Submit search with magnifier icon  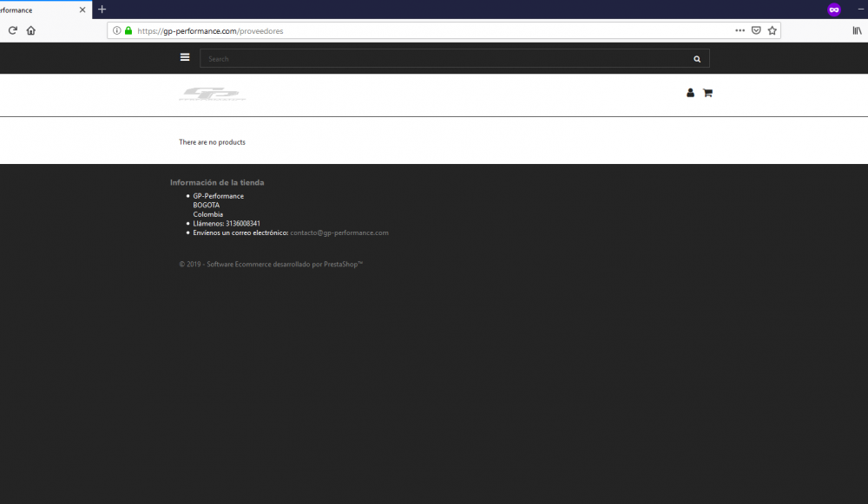coord(697,59)
